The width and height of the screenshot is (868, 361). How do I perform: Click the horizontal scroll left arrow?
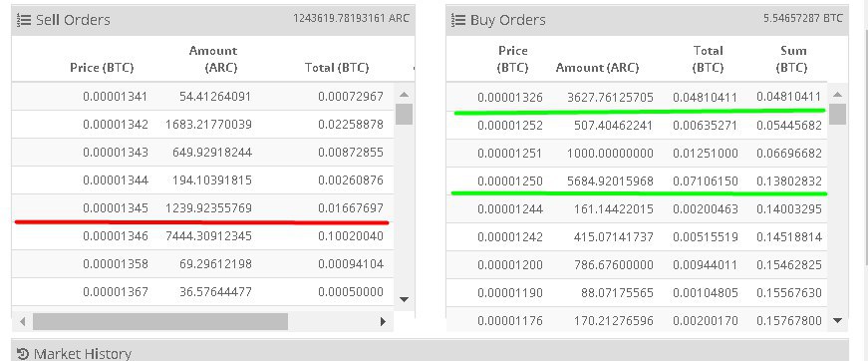click(23, 321)
